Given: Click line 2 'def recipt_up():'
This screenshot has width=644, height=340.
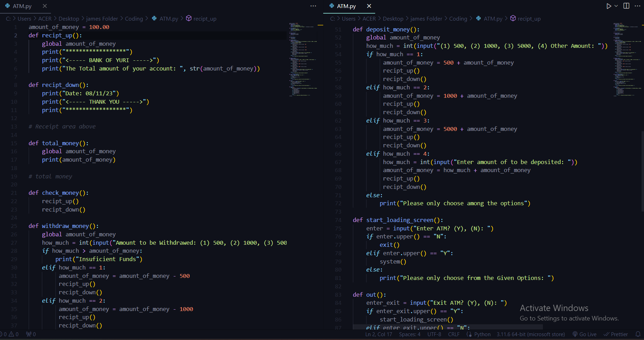Looking at the screenshot, I should (x=55, y=35).
